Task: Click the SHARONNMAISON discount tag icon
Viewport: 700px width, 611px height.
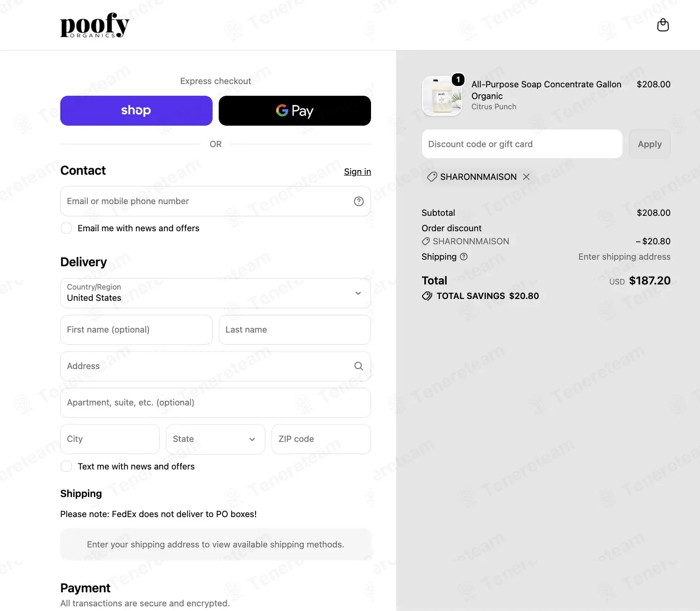Action: tap(432, 177)
